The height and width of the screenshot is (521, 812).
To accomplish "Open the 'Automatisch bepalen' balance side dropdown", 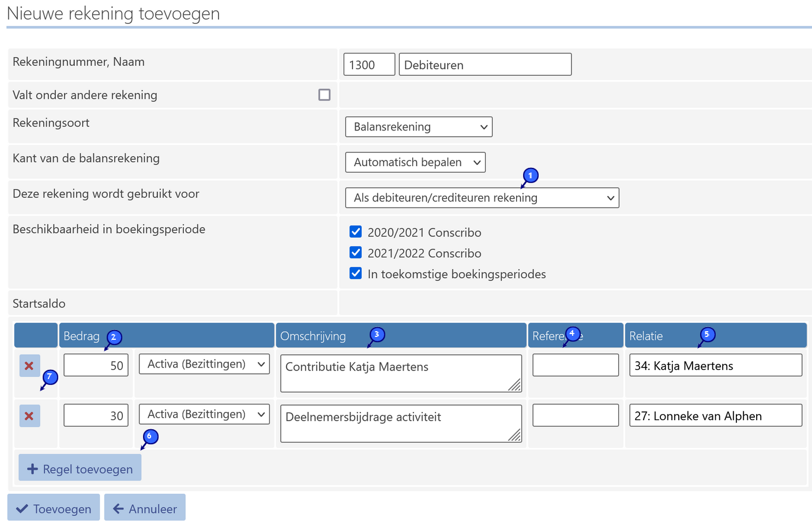I will pyautogui.click(x=415, y=162).
